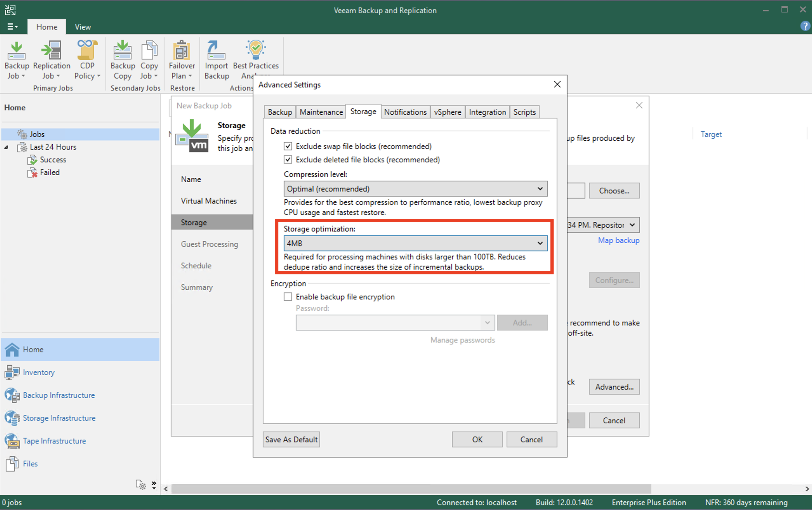This screenshot has width=812, height=510.
Task: Open the View ribbon tab
Action: (83, 27)
